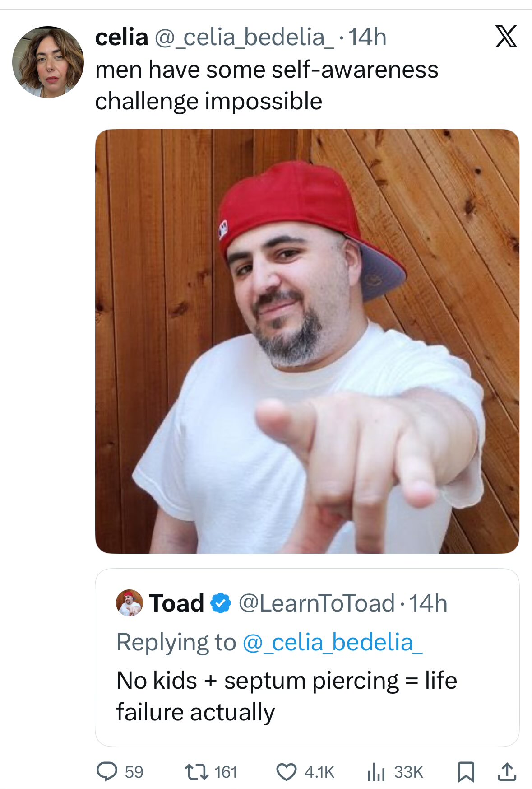Image resolution: width=532 pixels, height=789 pixels.
Task: Click the 14h timestamp of celia's post
Action: 367,37
